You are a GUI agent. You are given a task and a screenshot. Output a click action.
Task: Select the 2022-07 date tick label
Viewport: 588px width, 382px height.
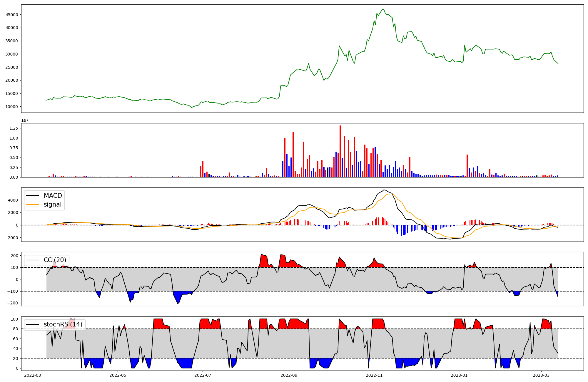pyautogui.click(x=203, y=375)
